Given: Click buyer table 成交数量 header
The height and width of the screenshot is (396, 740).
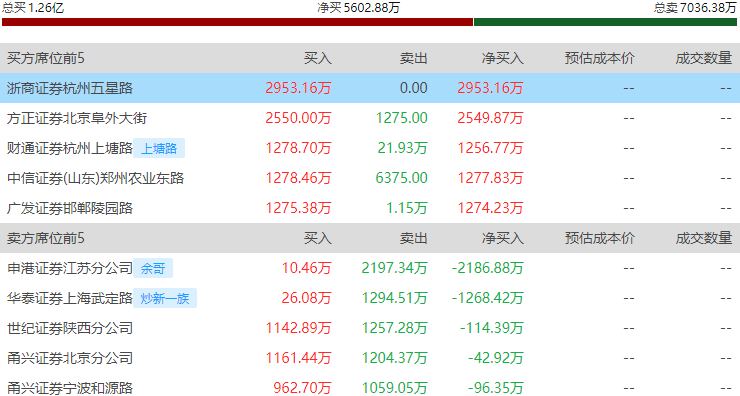Looking at the screenshot, I should pyautogui.click(x=704, y=58).
